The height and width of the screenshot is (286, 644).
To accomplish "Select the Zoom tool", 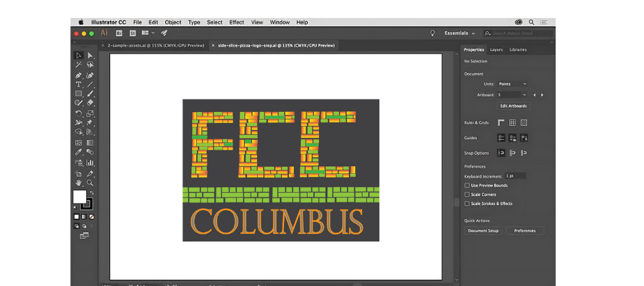I will click(91, 183).
